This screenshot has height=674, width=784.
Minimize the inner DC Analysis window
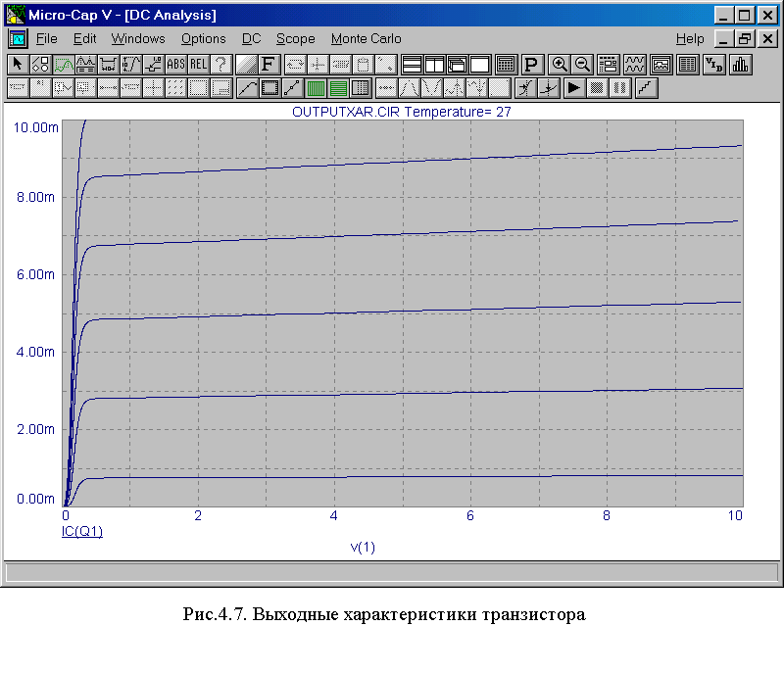pos(723,38)
